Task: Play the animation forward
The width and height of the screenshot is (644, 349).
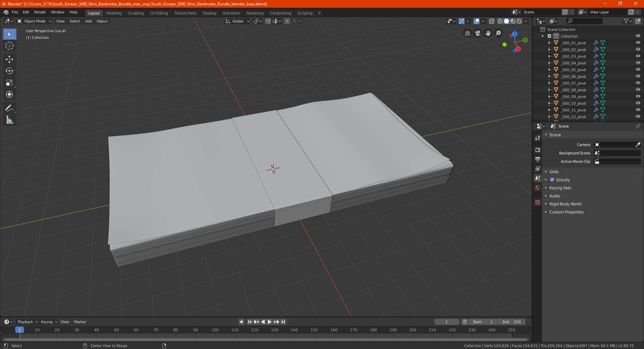Action: (270, 322)
